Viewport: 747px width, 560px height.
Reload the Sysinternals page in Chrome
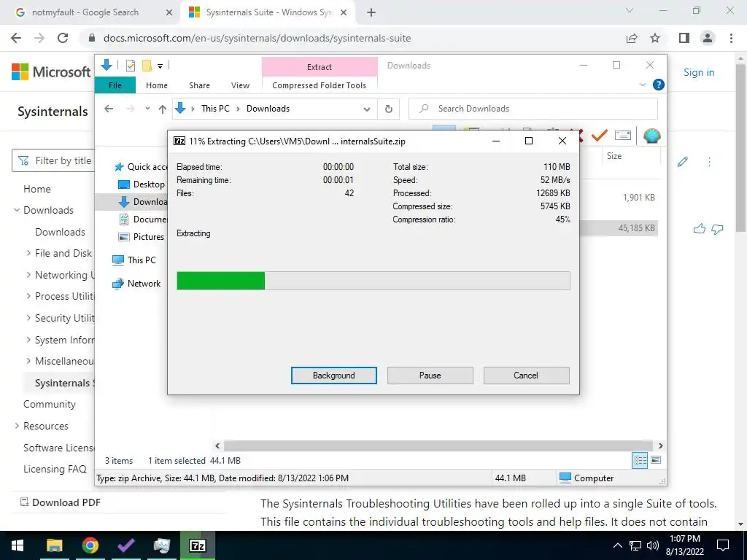click(x=63, y=38)
